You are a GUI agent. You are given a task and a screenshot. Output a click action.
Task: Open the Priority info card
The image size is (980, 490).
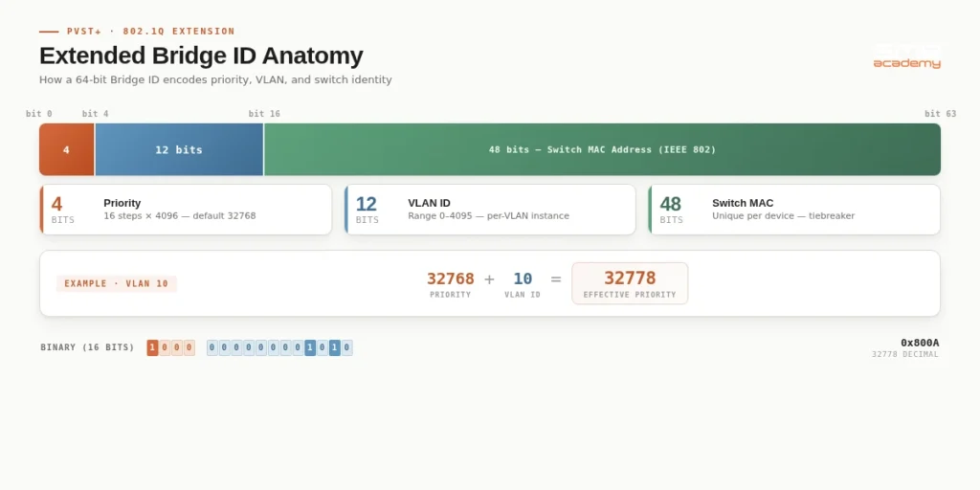pos(186,210)
